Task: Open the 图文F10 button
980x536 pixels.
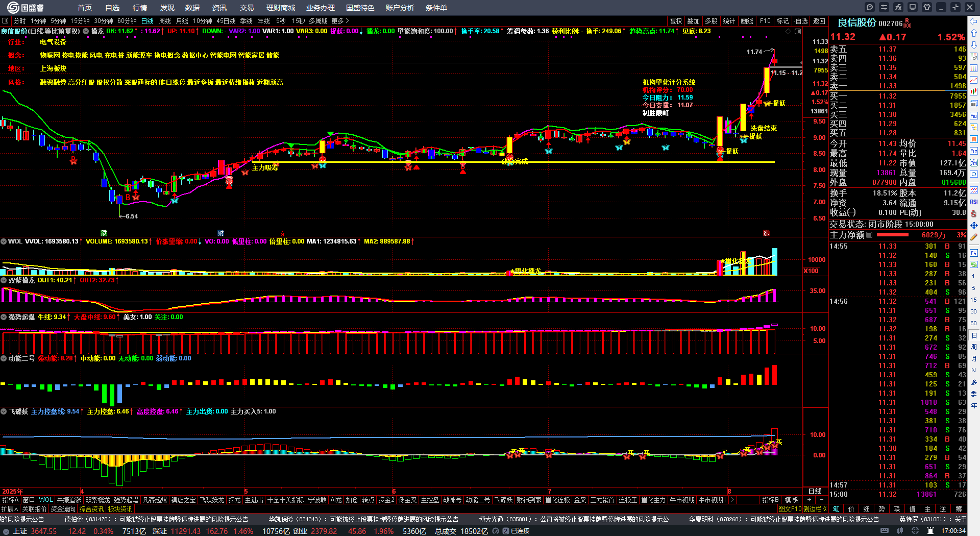Action: (790, 509)
